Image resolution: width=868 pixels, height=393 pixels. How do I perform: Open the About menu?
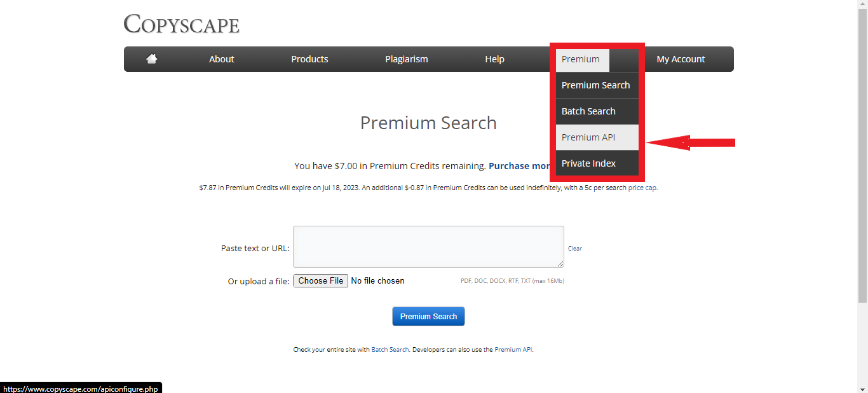click(222, 59)
